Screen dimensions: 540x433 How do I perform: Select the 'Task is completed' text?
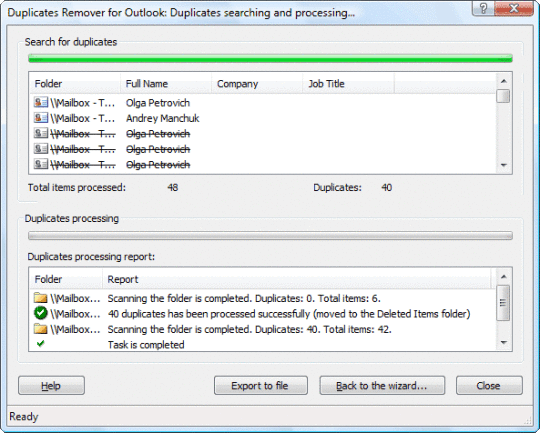tap(146, 344)
